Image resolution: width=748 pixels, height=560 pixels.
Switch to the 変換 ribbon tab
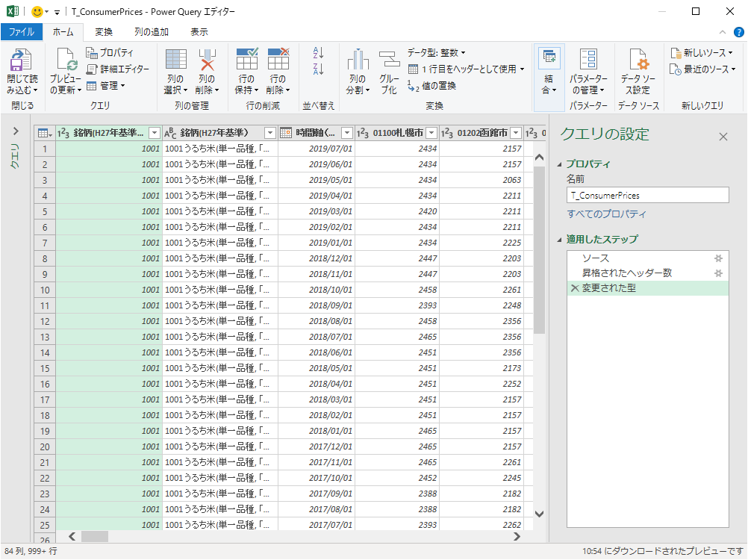[x=104, y=32]
